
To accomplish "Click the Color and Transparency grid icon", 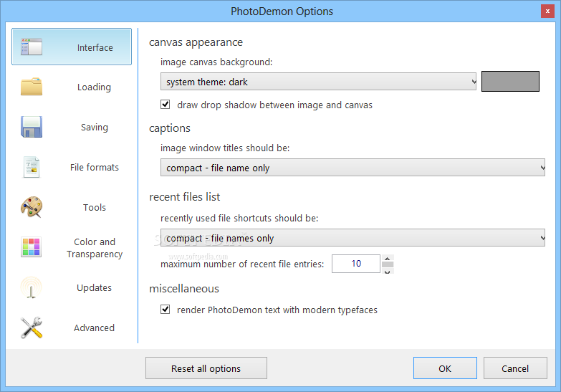I will coord(32,247).
